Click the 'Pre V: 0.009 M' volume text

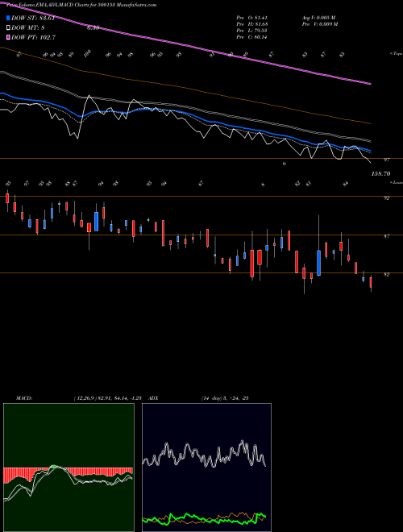tap(319, 24)
